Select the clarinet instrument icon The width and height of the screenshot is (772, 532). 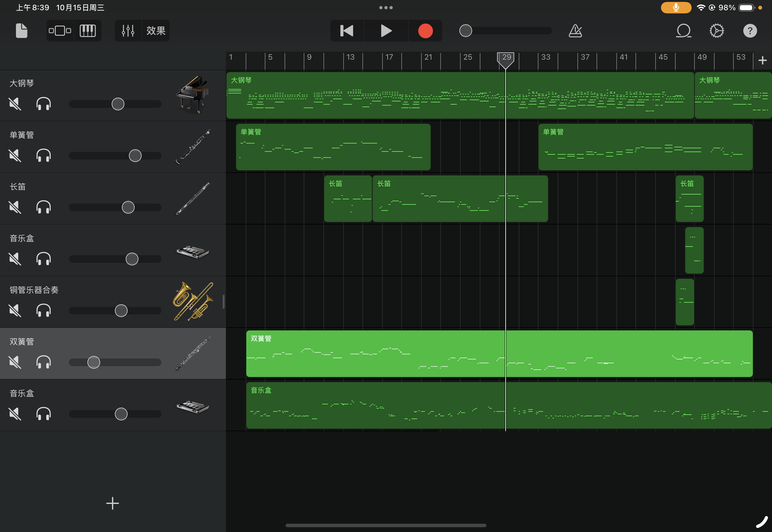coord(193,147)
